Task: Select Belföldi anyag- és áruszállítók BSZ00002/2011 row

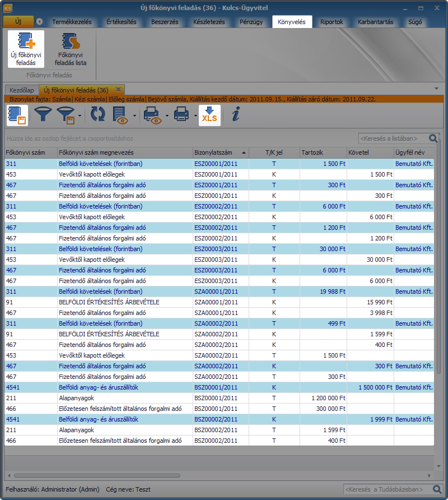Action: pos(219,419)
